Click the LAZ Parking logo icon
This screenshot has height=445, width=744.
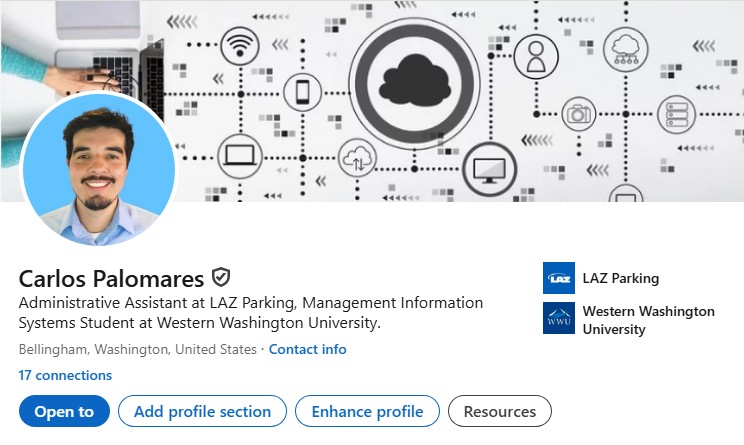point(559,278)
